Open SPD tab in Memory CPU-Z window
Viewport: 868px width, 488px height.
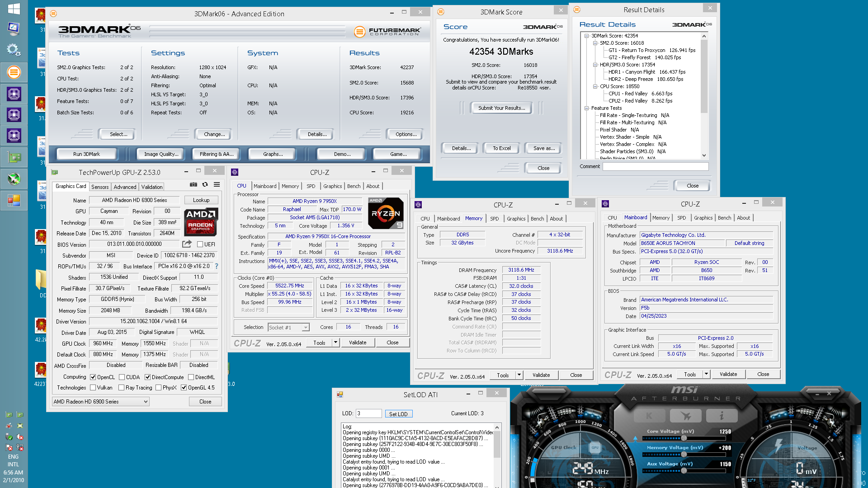495,219
